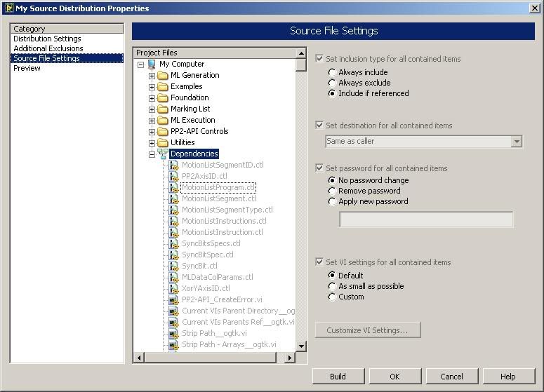
Task: Click the MotionListInstructions.ctl file icon
Action: point(173,221)
